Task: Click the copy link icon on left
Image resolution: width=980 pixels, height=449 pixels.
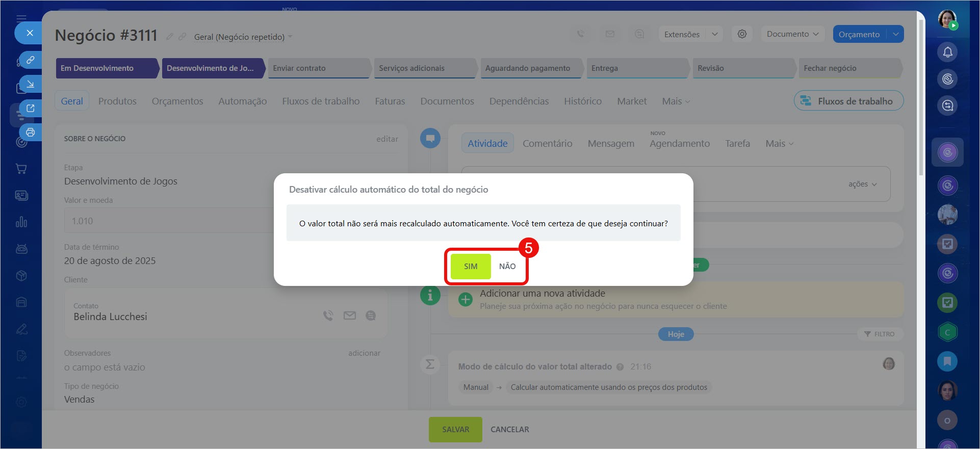Action: pyautogui.click(x=31, y=60)
